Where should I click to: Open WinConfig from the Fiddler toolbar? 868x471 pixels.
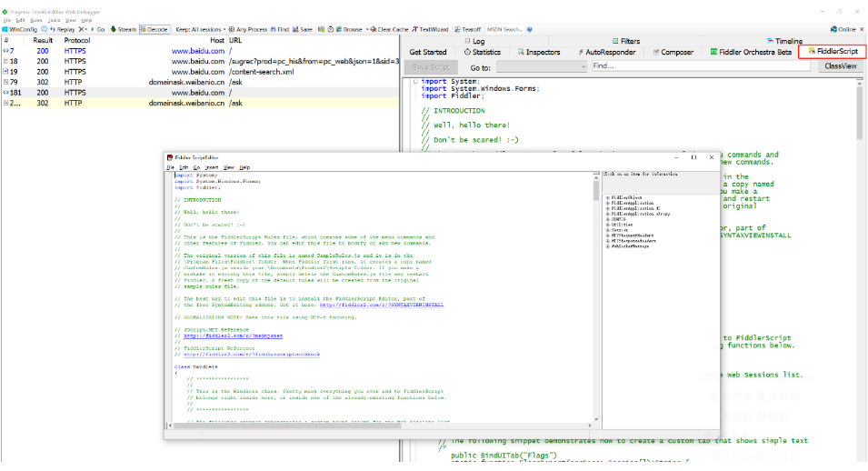pyautogui.click(x=19, y=29)
